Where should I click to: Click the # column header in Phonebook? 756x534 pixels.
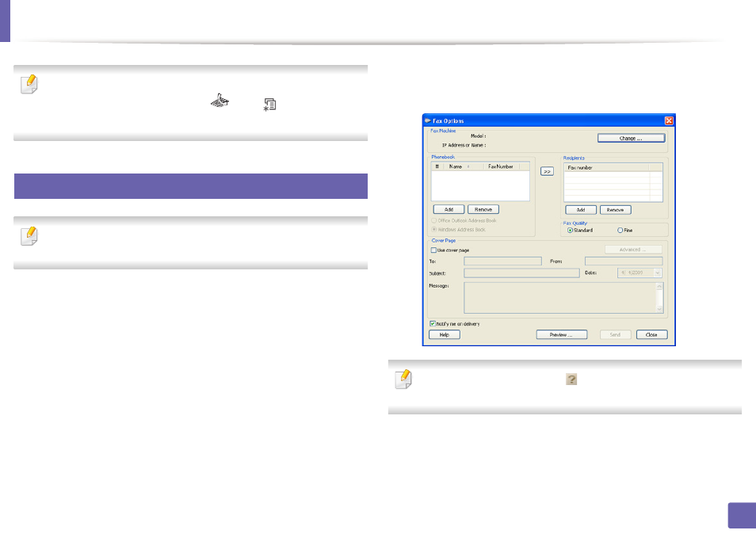437,166
